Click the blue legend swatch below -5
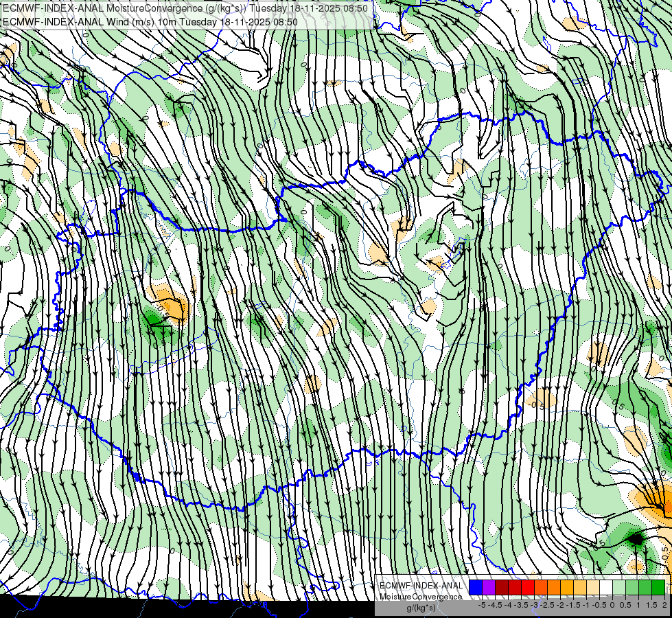Screen dimensions: 672x618 click(476, 587)
